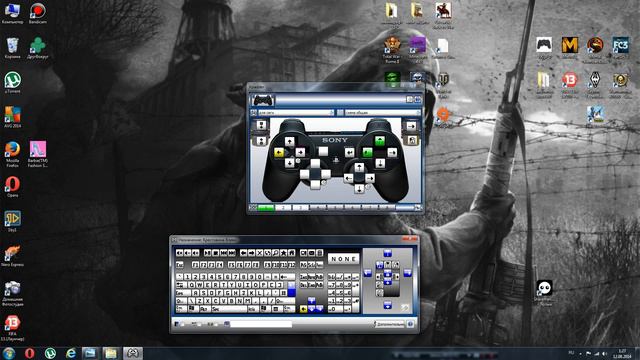Image resolution: width=640 pixels, height=360 pixels.
Task: Click the green triangle face button assignment
Action: pos(380,141)
